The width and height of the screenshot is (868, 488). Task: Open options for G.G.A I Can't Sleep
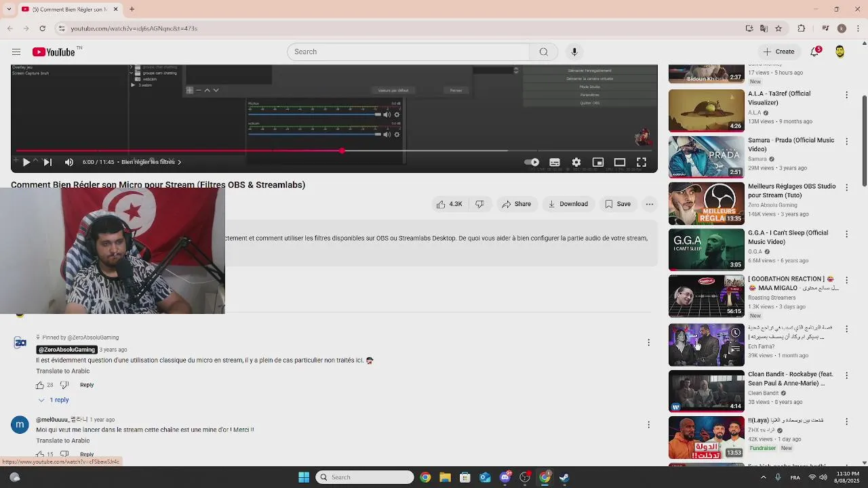coord(846,234)
